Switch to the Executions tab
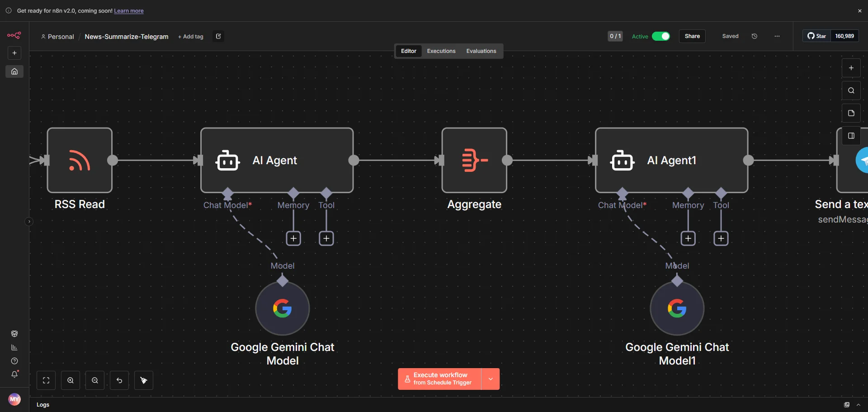Image resolution: width=868 pixels, height=412 pixels. coord(441,51)
